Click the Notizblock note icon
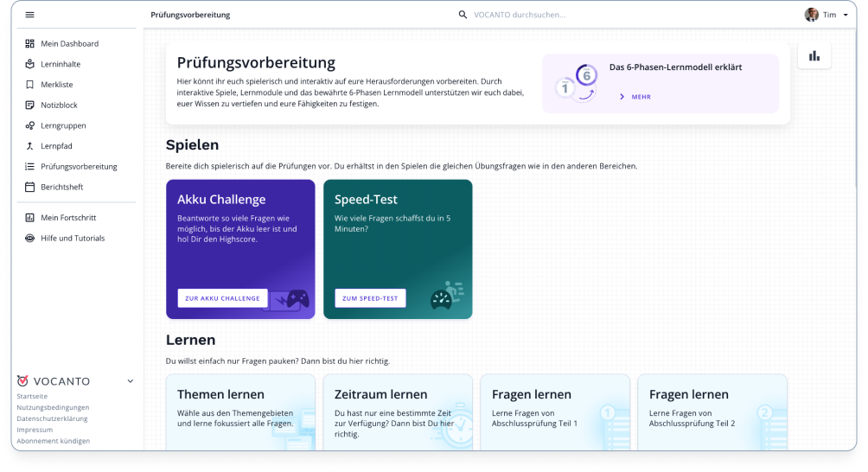 coord(29,105)
